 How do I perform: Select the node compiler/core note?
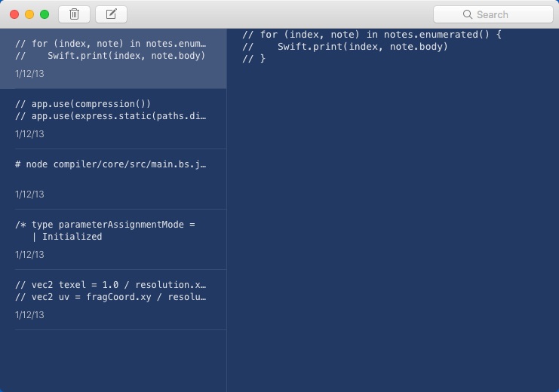pos(113,179)
